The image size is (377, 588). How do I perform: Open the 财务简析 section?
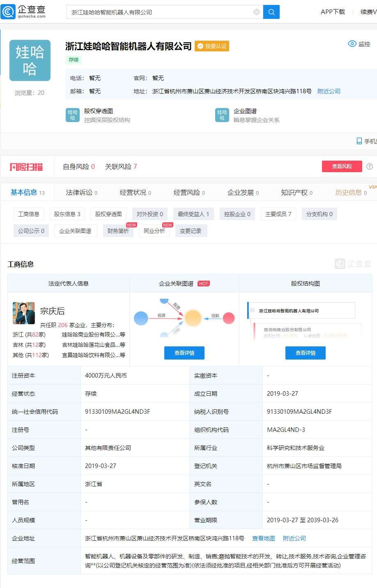coord(118,231)
